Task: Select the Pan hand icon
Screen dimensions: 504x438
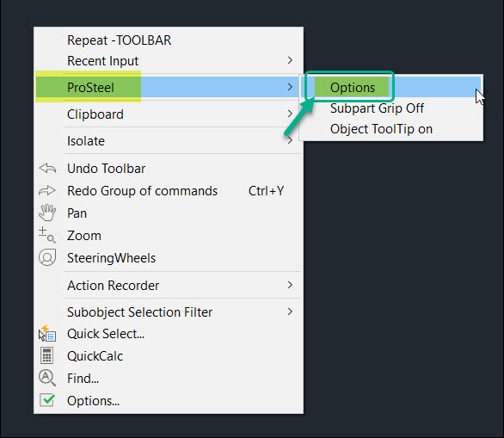Action: [47, 213]
